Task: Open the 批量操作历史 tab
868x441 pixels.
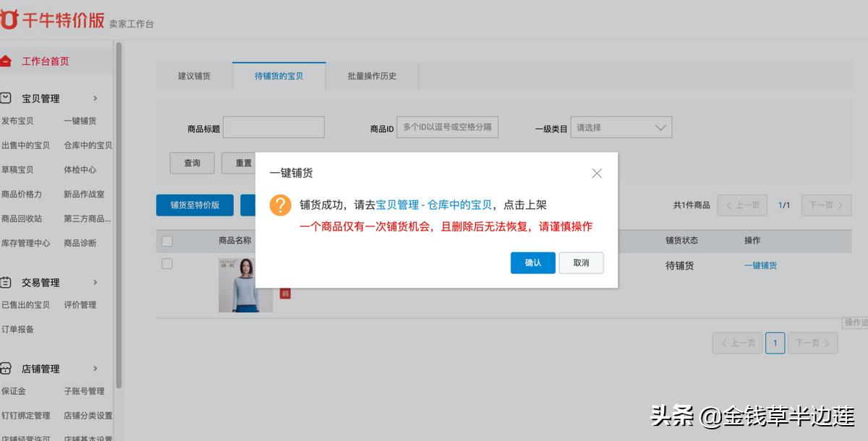Action: (x=373, y=75)
